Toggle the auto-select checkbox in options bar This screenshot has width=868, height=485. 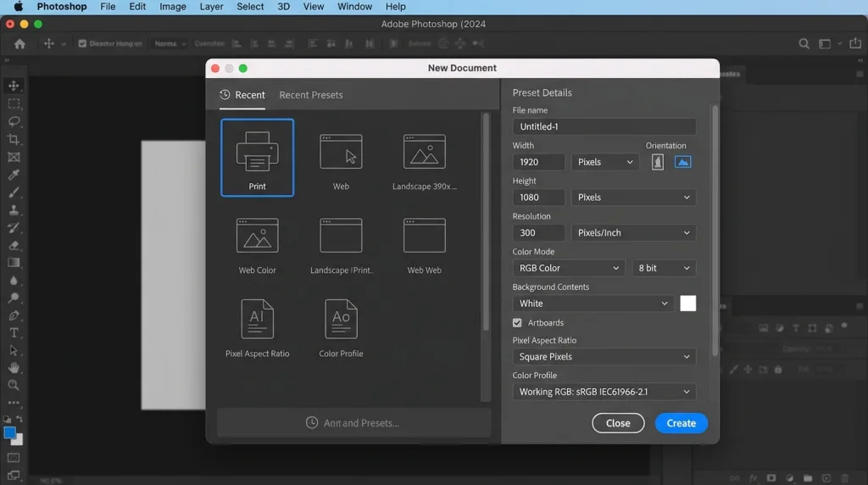tap(82, 44)
